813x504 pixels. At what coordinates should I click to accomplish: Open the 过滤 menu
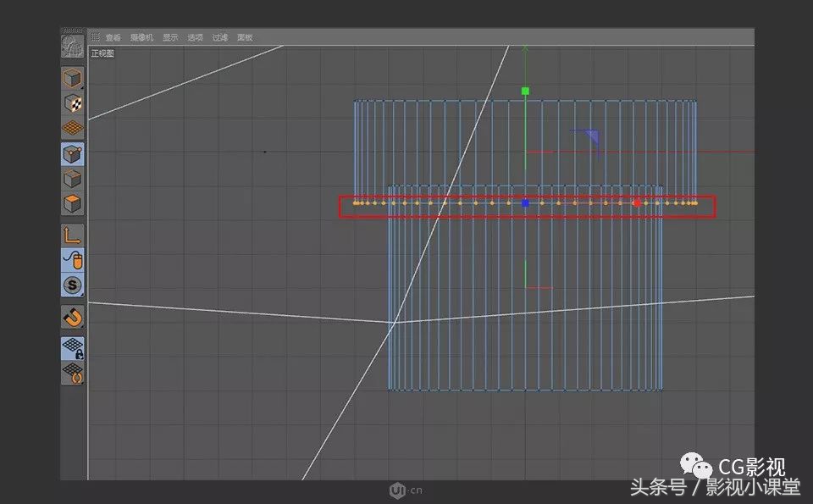(219, 36)
